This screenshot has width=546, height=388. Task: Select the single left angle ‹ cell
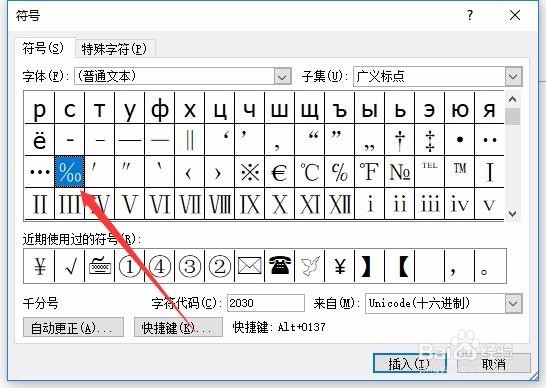point(189,172)
